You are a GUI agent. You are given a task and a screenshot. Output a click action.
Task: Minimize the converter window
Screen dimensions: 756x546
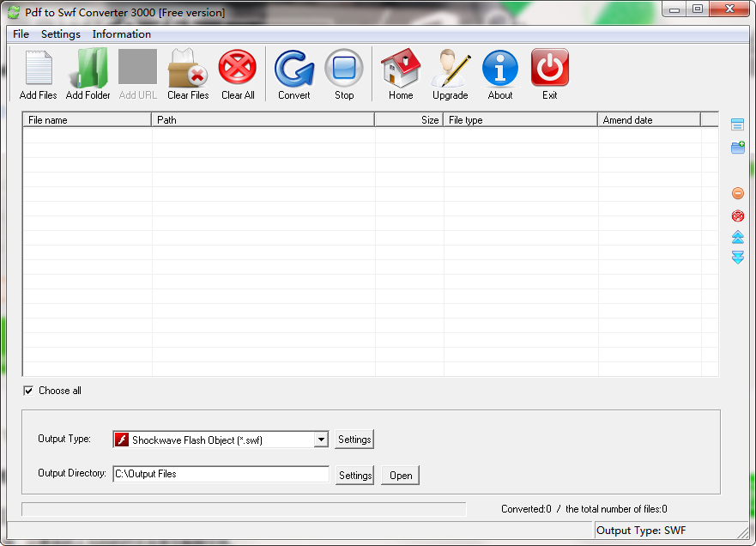(x=674, y=9)
